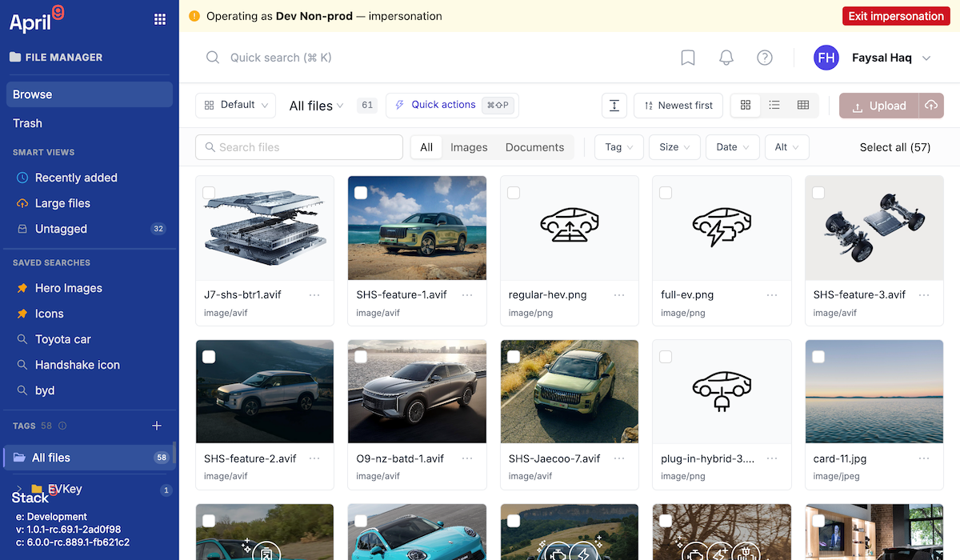Open more options for SHS-Jaecoo-7.avif
Image resolution: width=960 pixels, height=560 pixels.
pos(619,458)
